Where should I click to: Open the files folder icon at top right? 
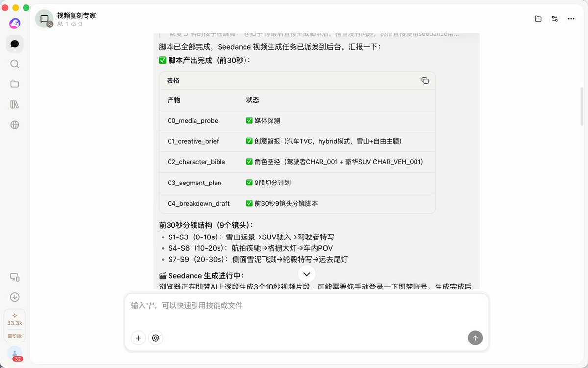click(538, 19)
